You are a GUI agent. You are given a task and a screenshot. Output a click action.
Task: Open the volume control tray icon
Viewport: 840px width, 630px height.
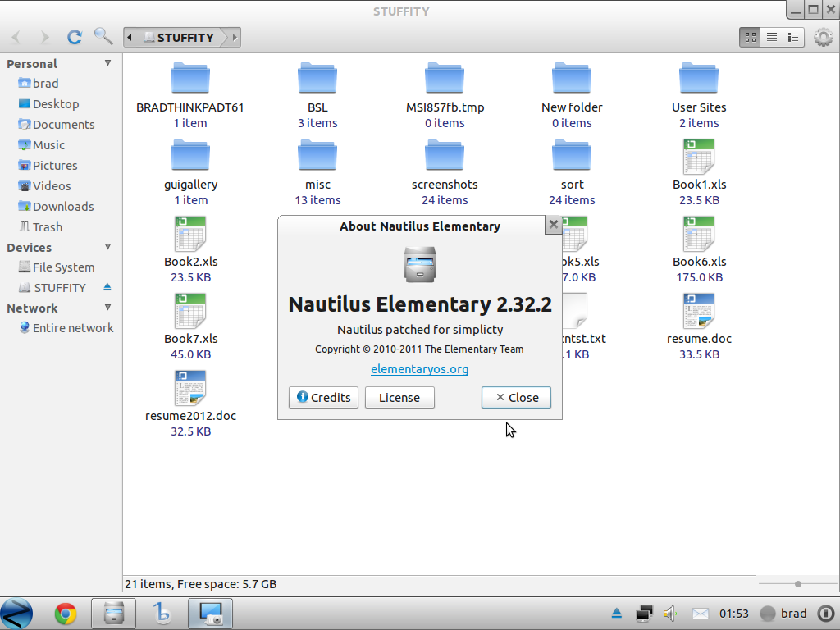click(670, 614)
